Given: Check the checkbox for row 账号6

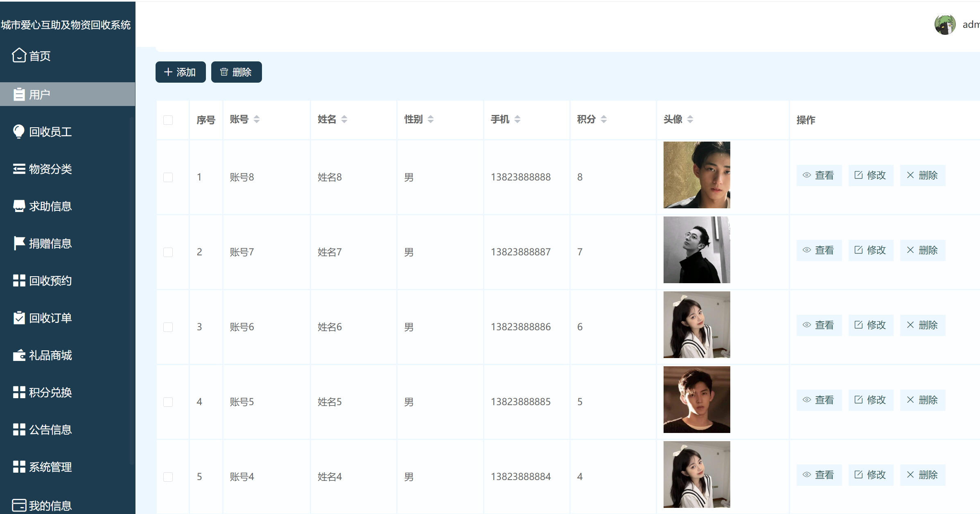Looking at the screenshot, I should coord(168,327).
